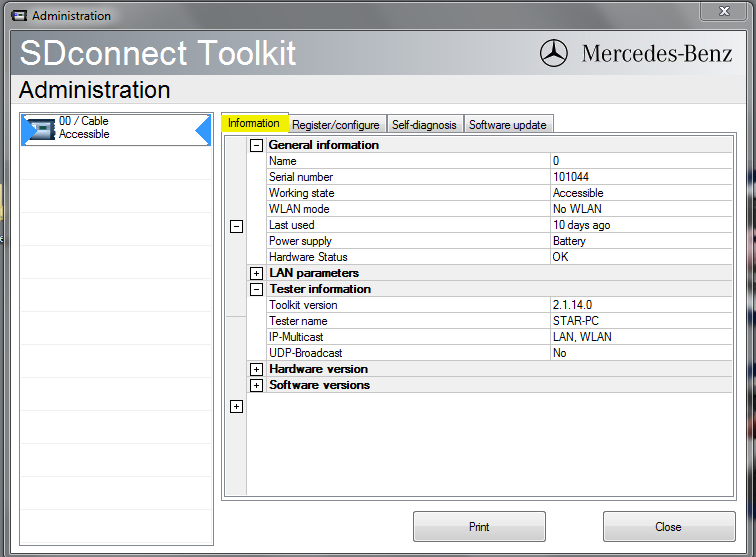Screen dimensions: 756x557
Task: Click the WLAN mode label
Action: (299, 209)
